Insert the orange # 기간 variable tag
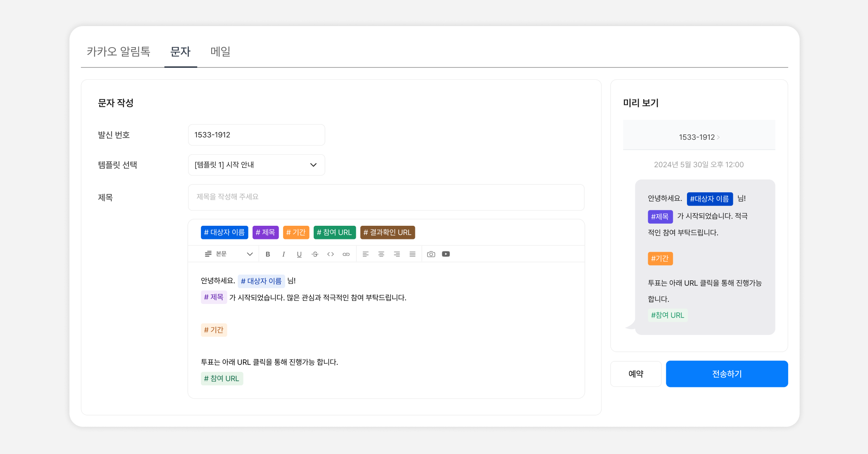The height and width of the screenshot is (454, 868). [x=296, y=232]
